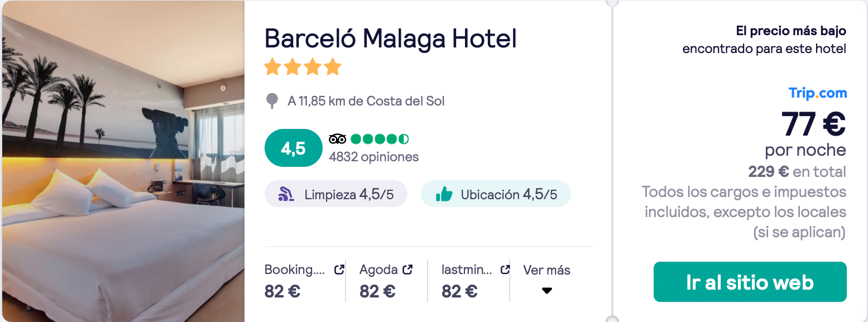Image resolution: width=868 pixels, height=322 pixels.
Task: Click the thumbs-up Ubicación icon
Action: [444, 194]
